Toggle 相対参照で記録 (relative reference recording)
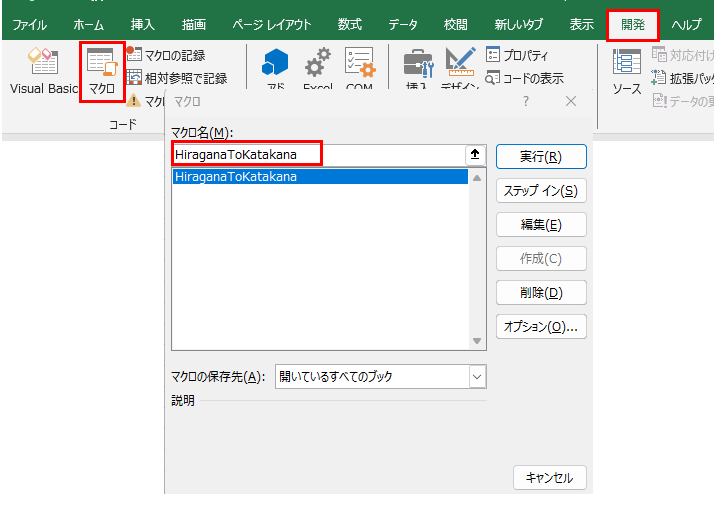714x508 pixels. 177,78
